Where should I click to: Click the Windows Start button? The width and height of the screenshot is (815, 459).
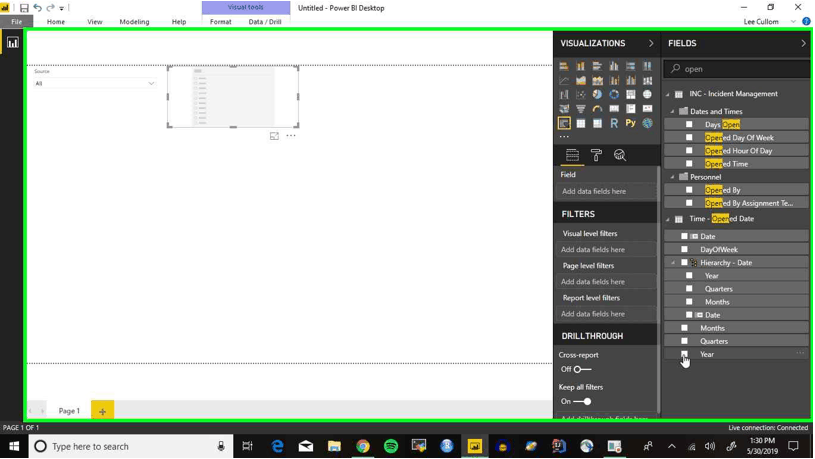tap(14, 446)
